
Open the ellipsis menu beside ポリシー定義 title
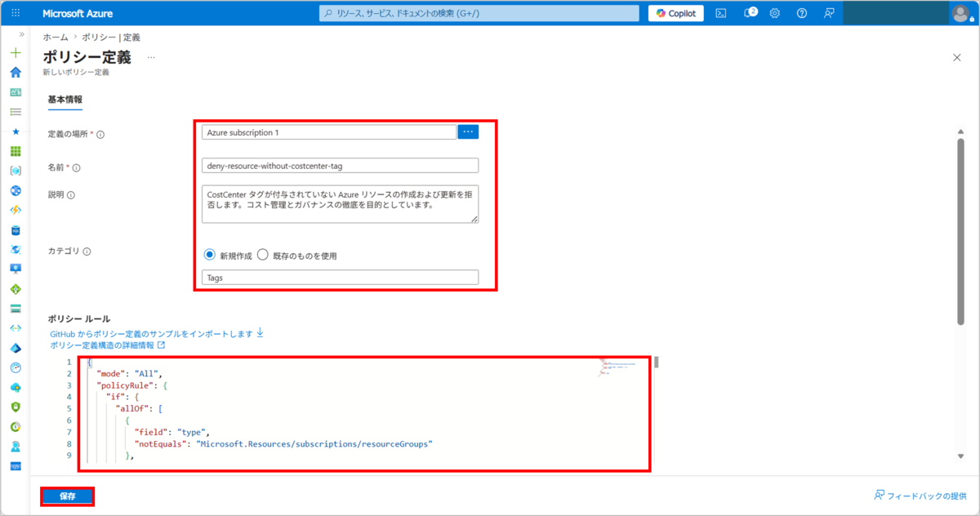point(151,58)
